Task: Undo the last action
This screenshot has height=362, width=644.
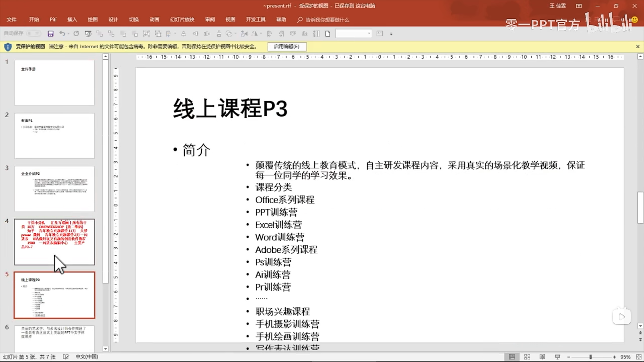Action: pos(62,34)
